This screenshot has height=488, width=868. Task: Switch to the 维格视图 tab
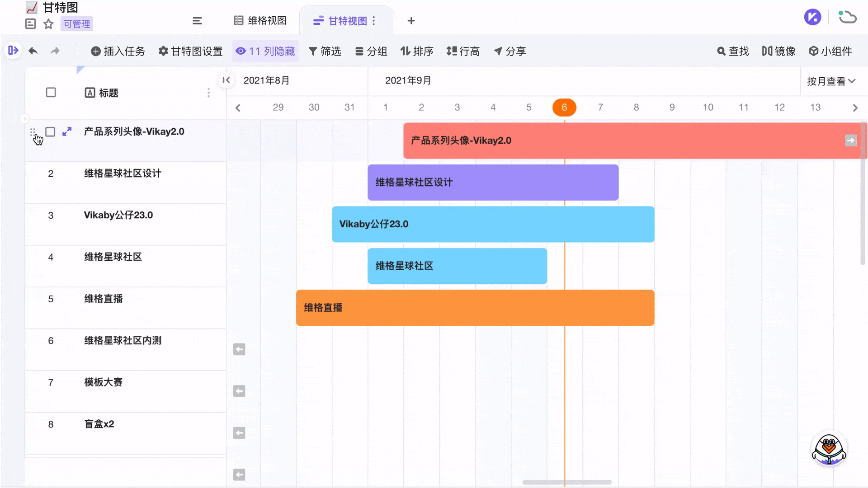tap(260, 20)
